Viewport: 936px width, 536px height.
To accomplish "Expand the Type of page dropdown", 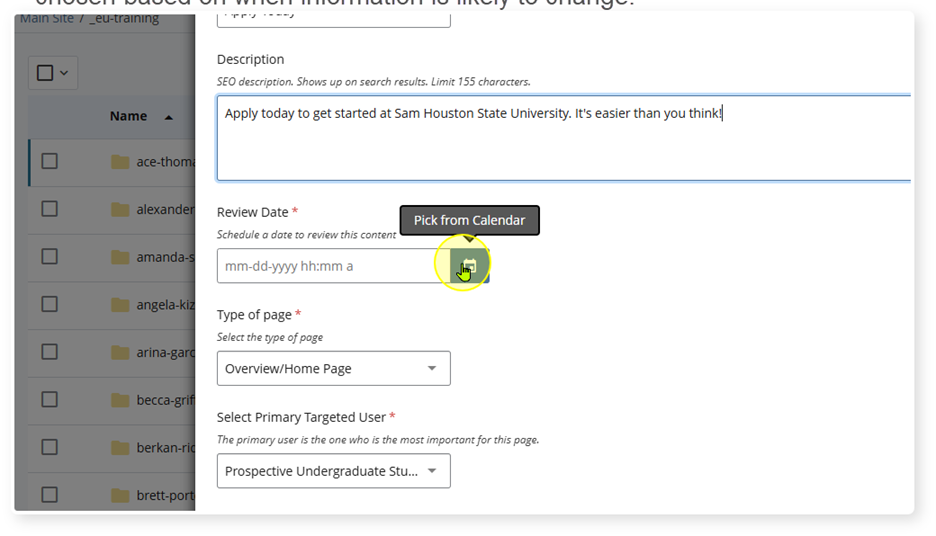I will 333,368.
